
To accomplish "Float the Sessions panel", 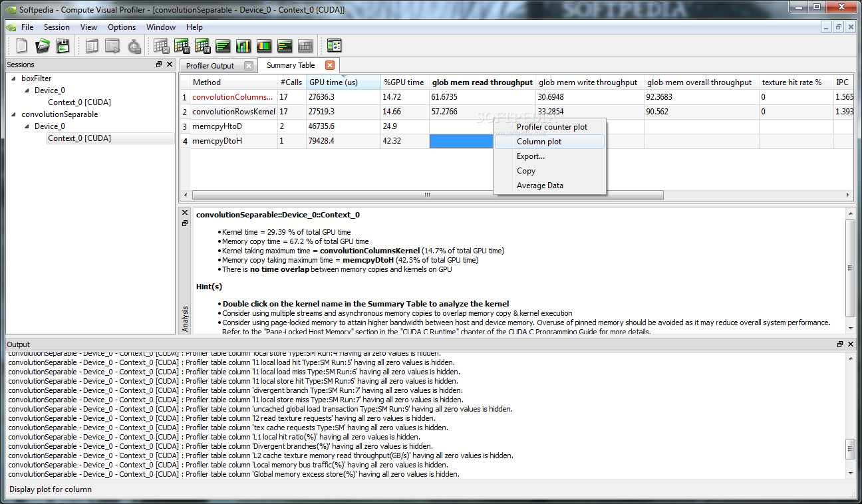I will coord(159,64).
